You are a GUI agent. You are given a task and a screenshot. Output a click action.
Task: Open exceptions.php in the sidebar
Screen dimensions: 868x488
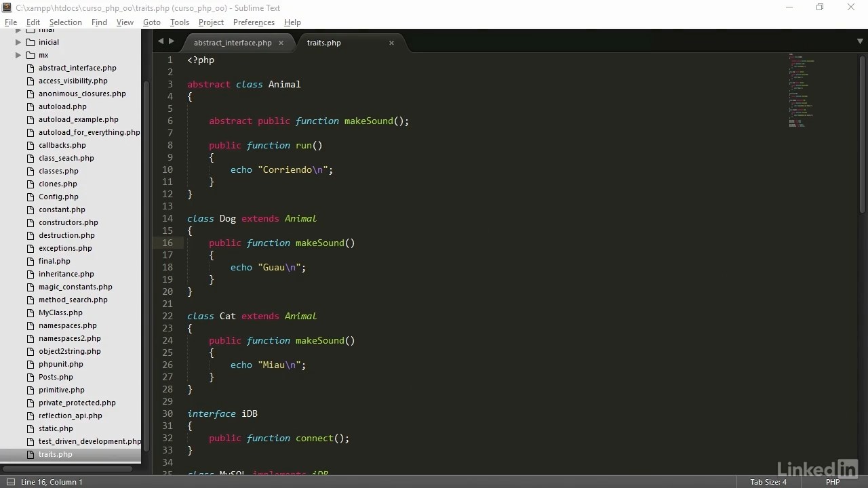(65, 248)
